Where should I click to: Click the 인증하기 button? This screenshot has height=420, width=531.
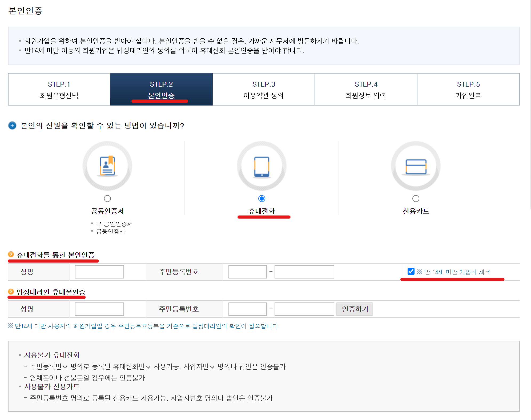(354, 309)
